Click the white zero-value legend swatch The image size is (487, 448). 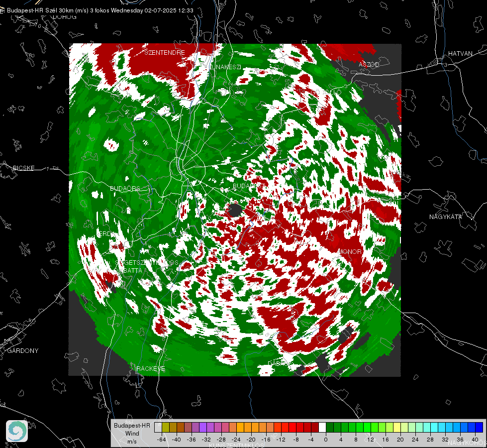(x=322, y=427)
